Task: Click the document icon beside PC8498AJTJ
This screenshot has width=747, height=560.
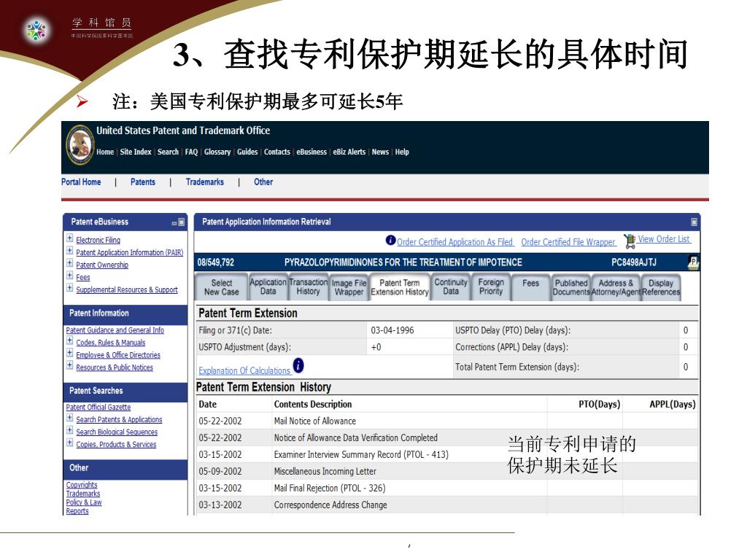Action: 693,262
